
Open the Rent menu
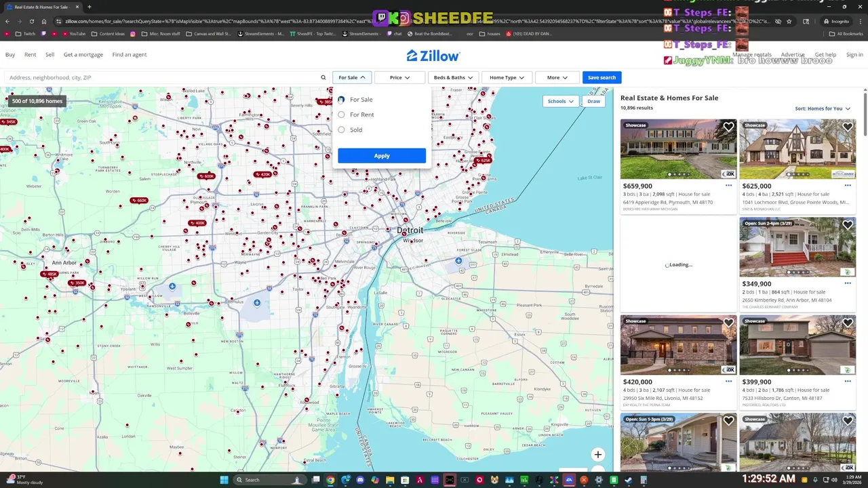tap(31, 55)
